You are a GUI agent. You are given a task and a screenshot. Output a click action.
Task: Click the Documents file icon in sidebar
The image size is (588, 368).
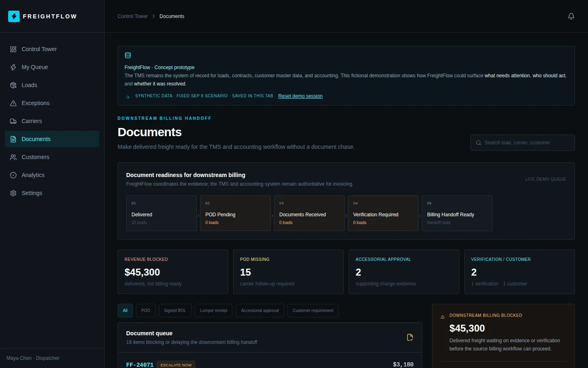tap(13, 139)
